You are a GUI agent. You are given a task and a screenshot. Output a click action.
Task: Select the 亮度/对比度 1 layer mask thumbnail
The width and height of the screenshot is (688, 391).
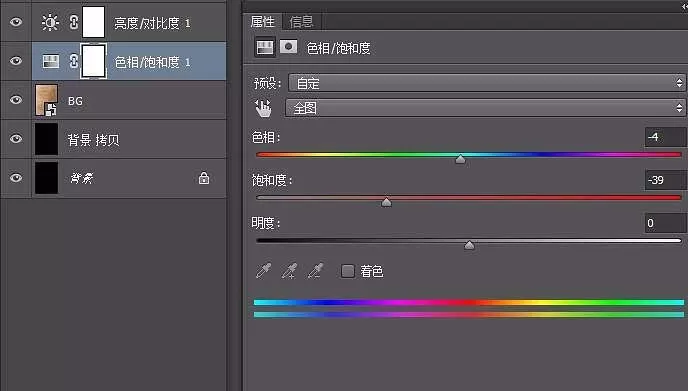(x=93, y=22)
